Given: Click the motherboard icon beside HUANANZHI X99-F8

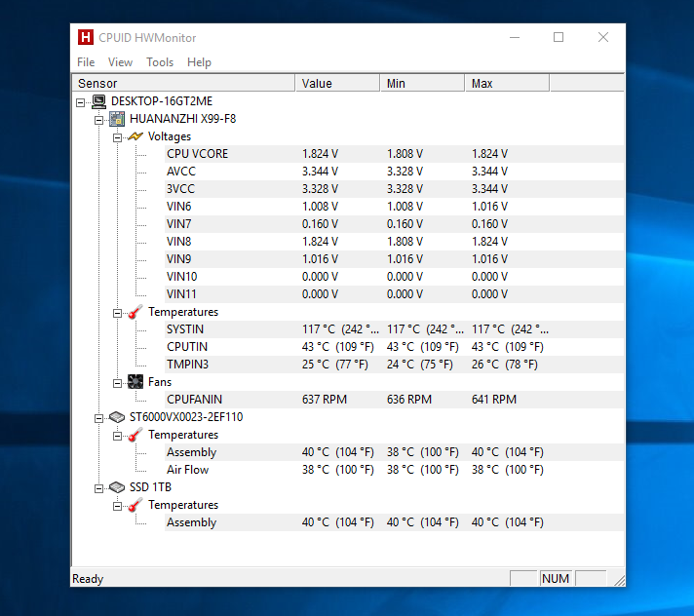Looking at the screenshot, I should point(117,119).
